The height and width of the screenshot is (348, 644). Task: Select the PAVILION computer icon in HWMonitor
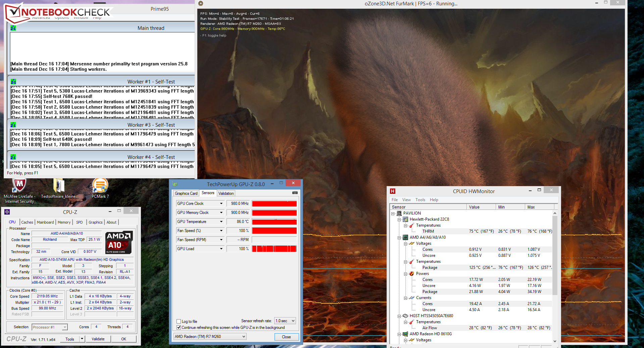coord(399,213)
